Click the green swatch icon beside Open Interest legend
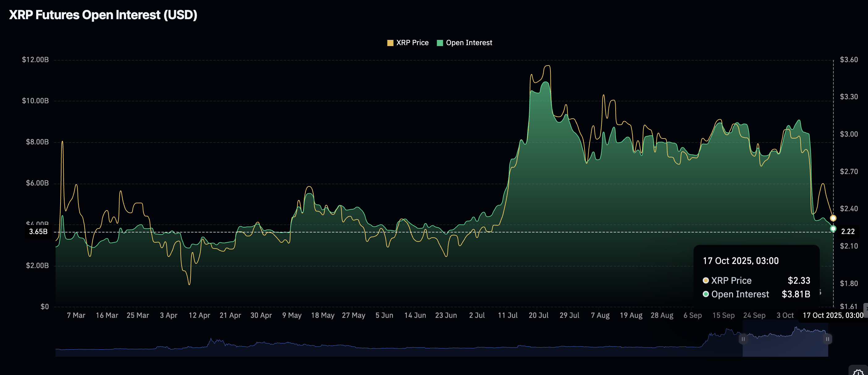 [440, 42]
